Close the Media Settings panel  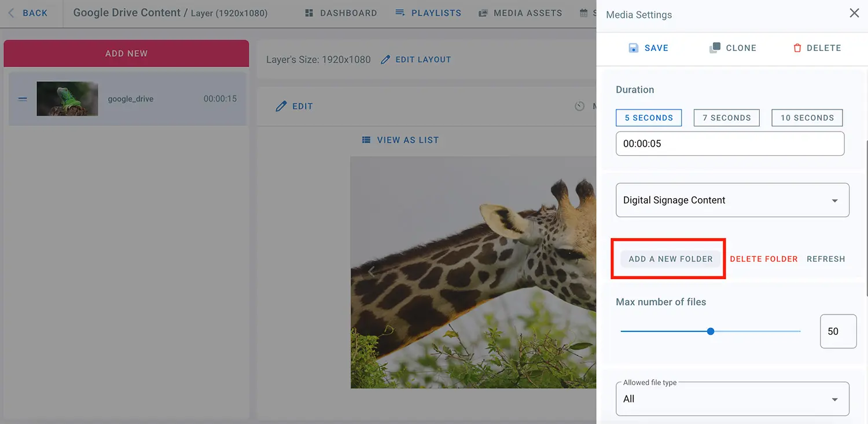854,13
